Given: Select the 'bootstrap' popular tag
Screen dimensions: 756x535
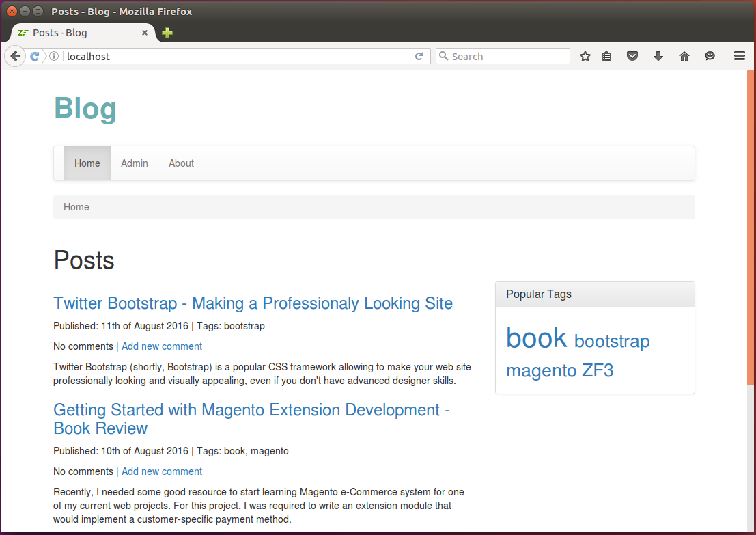Looking at the screenshot, I should tap(612, 341).
